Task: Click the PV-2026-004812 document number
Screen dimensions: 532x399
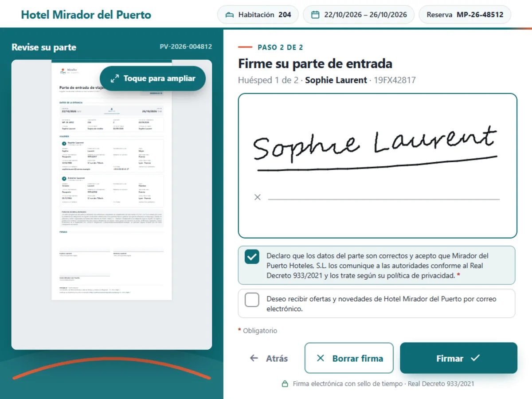Action: tap(186, 47)
